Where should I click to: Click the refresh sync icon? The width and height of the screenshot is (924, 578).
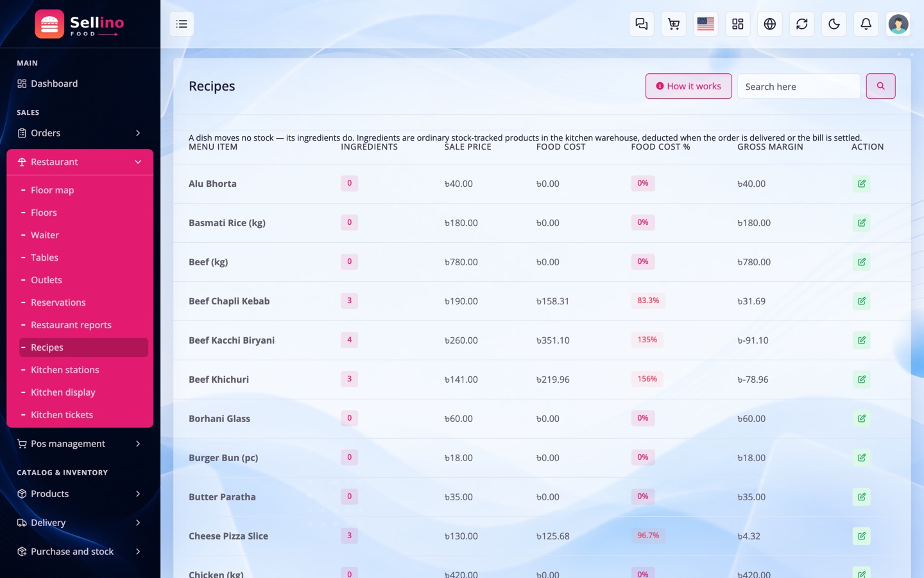[x=802, y=24]
